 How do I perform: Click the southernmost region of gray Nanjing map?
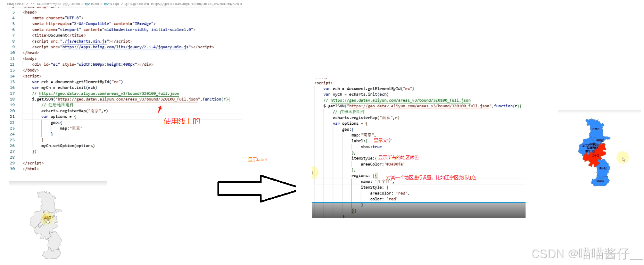[x=51, y=254]
